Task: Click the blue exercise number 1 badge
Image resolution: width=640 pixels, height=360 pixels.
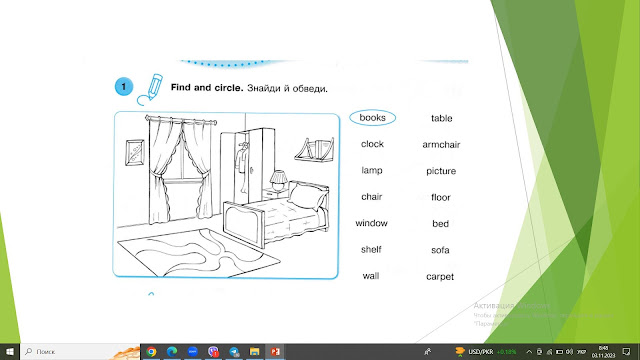Action: click(x=124, y=87)
